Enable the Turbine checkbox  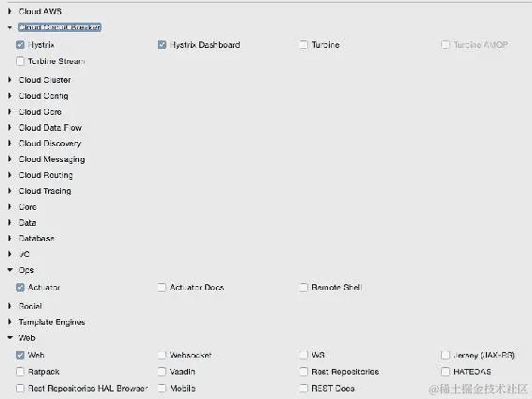(x=304, y=45)
